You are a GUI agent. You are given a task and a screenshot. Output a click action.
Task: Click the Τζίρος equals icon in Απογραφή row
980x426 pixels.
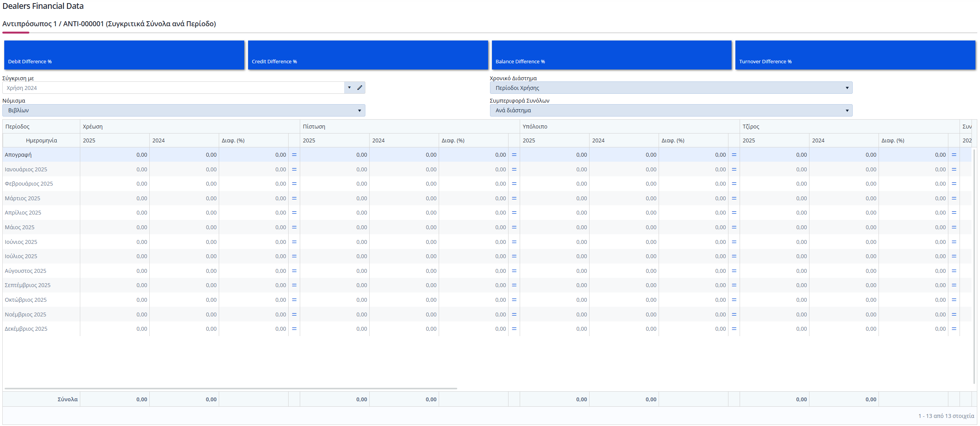(954, 155)
